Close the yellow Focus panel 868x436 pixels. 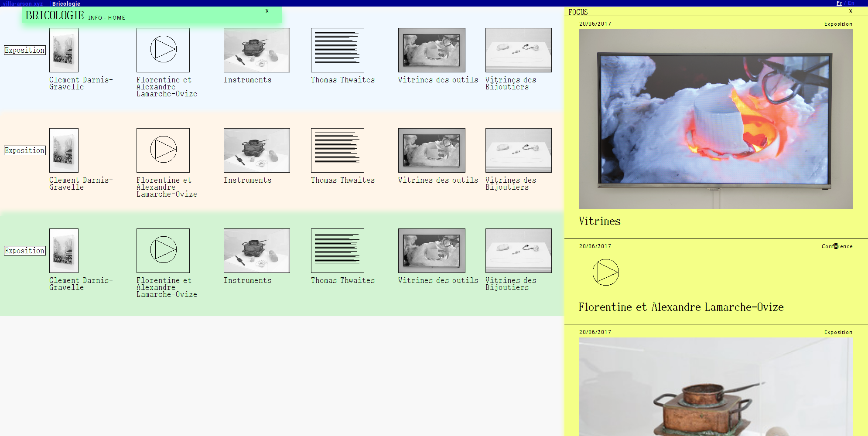pos(850,11)
